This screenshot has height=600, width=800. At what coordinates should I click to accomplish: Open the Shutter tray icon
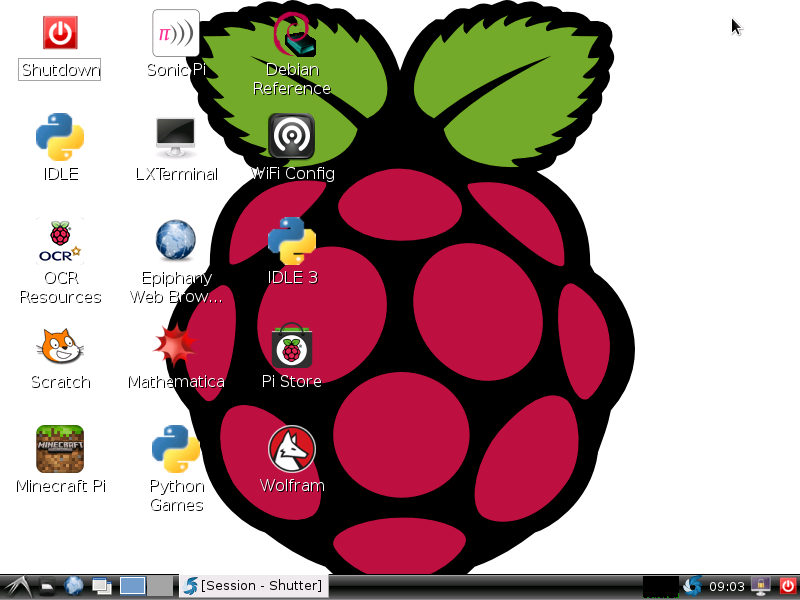[692, 586]
